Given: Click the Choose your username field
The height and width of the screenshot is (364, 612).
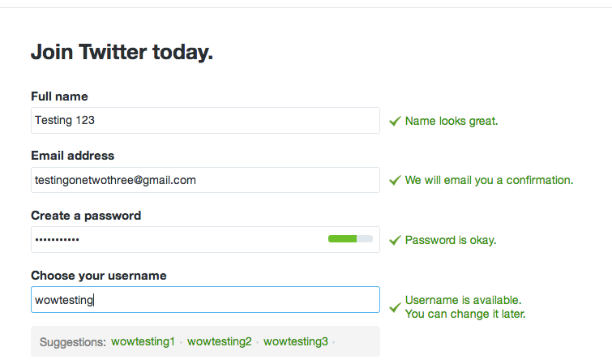Looking at the screenshot, I should click(x=205, y=299).
